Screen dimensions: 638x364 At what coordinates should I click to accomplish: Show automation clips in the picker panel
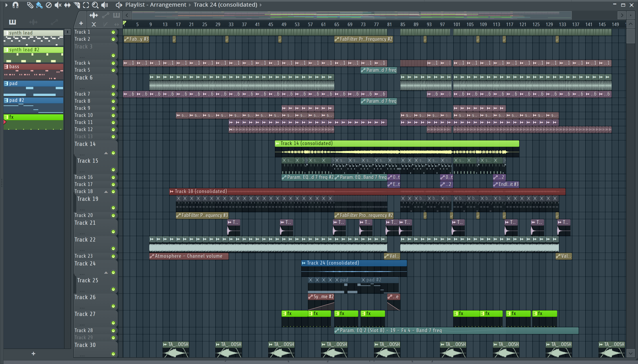(54, 22)
